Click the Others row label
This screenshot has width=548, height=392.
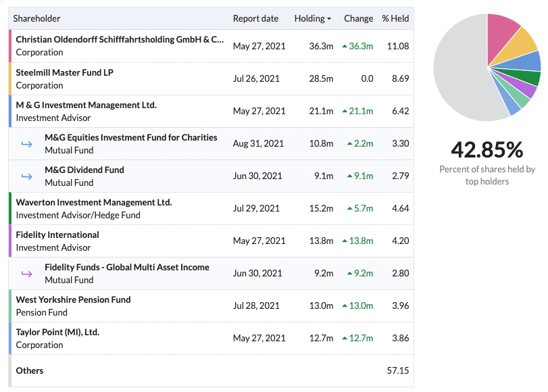(30, 370)
